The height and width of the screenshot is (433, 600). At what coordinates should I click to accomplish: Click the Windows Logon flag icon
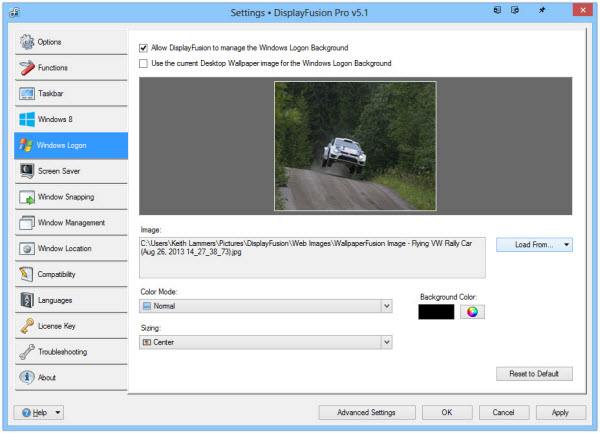coord(26,145)
